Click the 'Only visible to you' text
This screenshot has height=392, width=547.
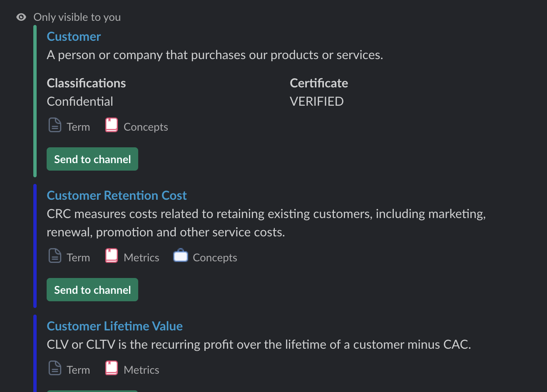[x=77, y=17]
